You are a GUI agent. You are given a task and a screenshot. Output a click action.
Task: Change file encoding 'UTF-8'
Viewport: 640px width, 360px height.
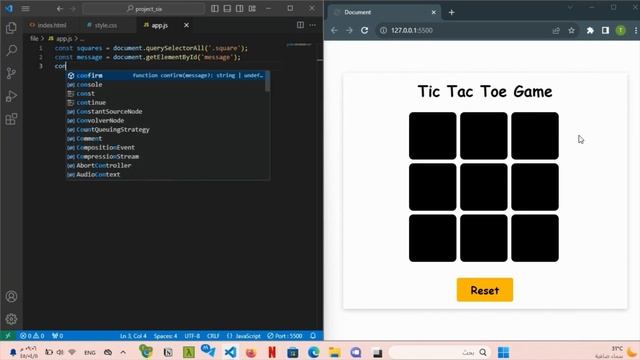point(192,336)
